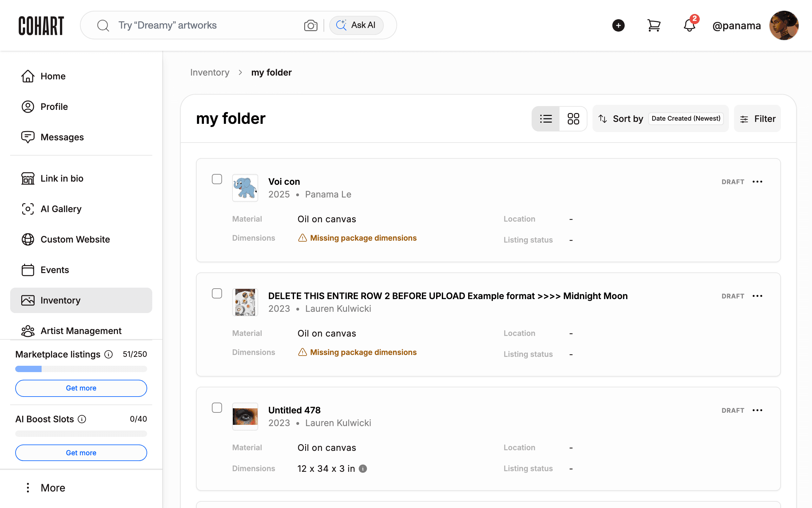This screenshot has width=812, height=508.
Task: Open Artist Management in sidebar
Action: 81,331
